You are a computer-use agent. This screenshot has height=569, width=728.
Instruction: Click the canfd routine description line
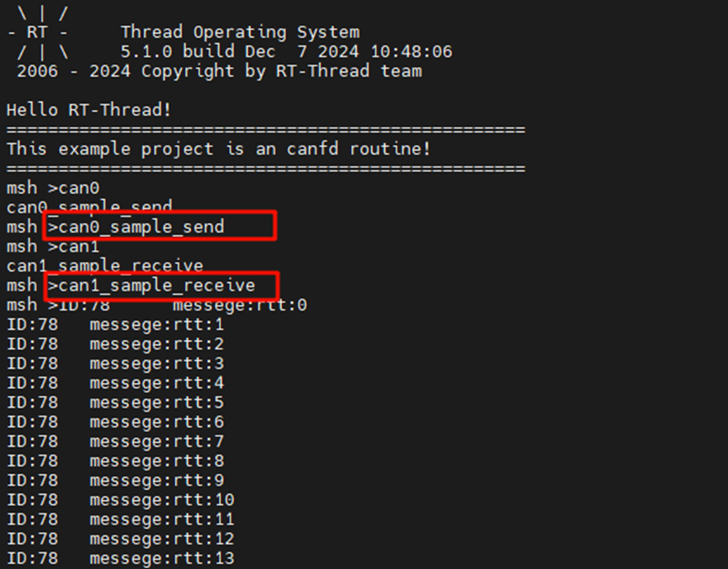(x=219, y=149)
